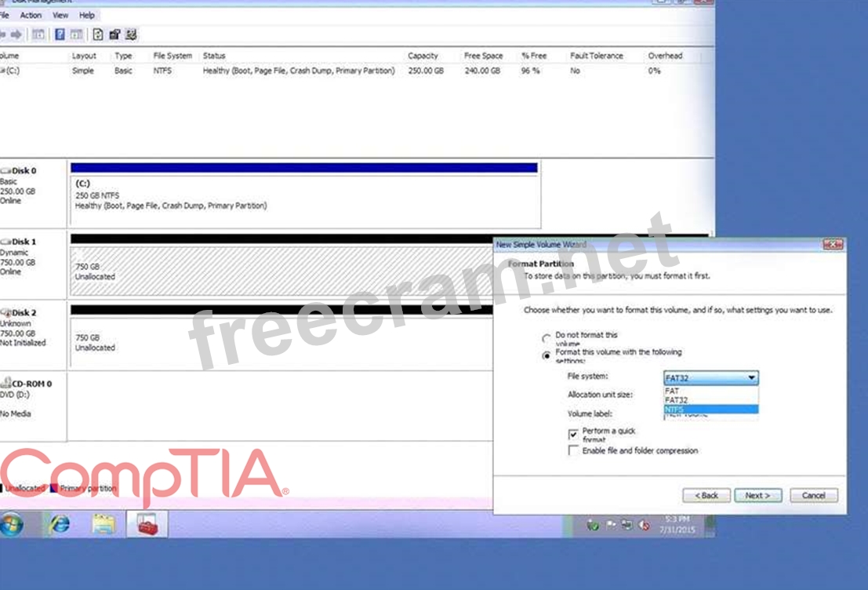Click the CD-ROM 0 drive icon
The height and width of the screenshot is (590, 868).
(6, 383)
